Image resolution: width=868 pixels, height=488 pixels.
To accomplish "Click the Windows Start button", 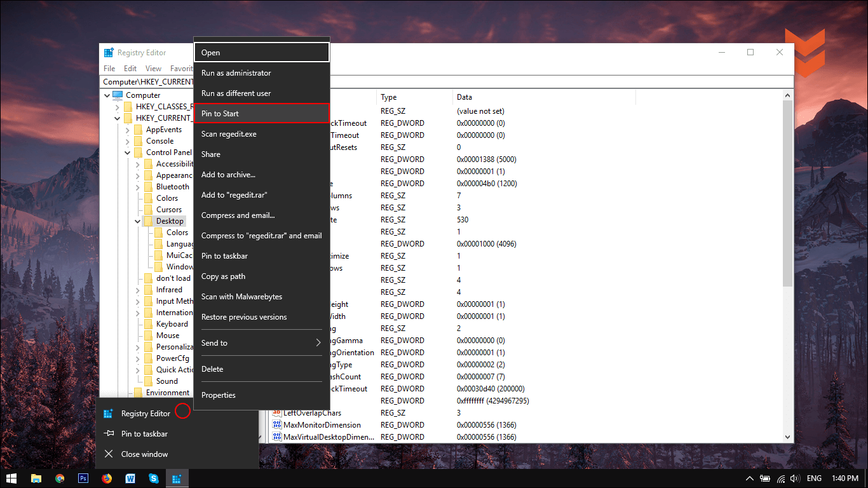I will click(11, 478).
